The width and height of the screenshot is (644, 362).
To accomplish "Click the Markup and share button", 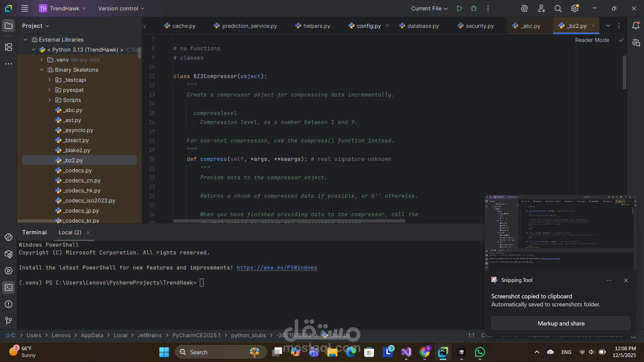I will click(x=561, y=323).
